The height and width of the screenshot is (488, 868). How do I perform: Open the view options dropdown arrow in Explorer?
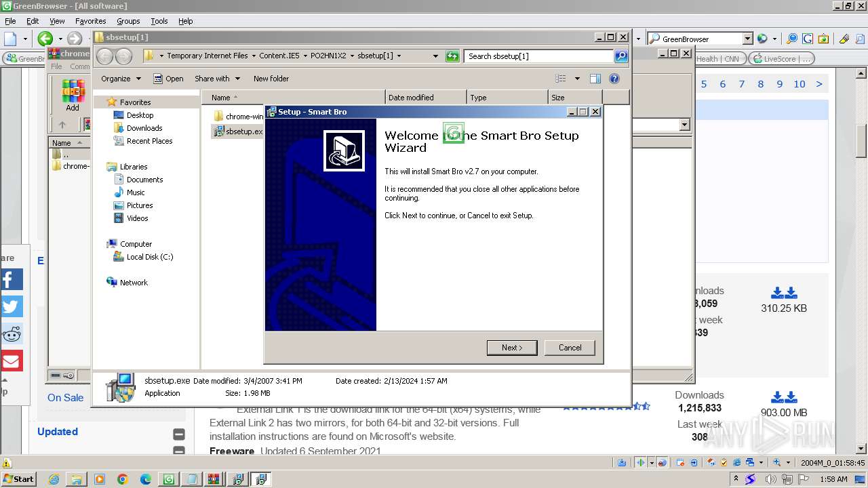tap(577, 79)
